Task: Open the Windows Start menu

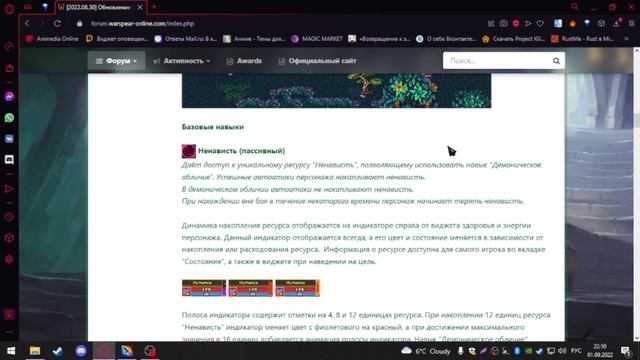Action: coord(11,351)
